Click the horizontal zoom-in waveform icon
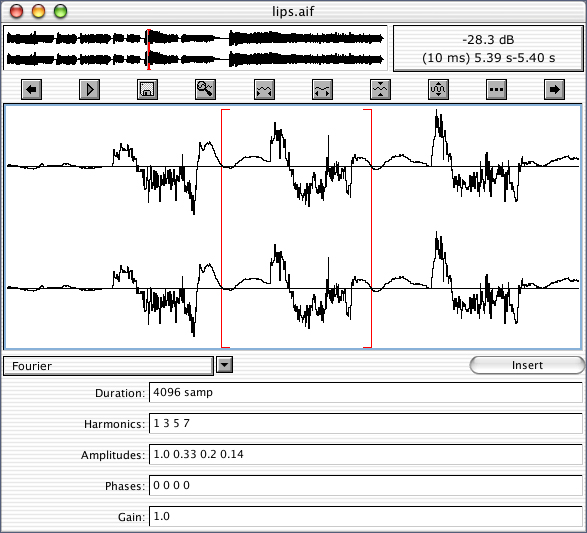The image size is (587, 533). point(264,89)
